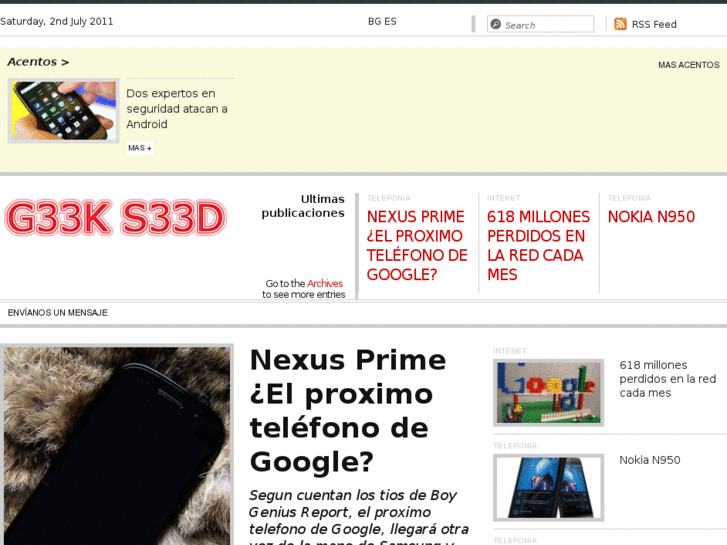The width and height of the screenshot is (727, 545).
Task: Open red 618 MILLONES PERDIDOS headline
Action: [x=538, y=245]
